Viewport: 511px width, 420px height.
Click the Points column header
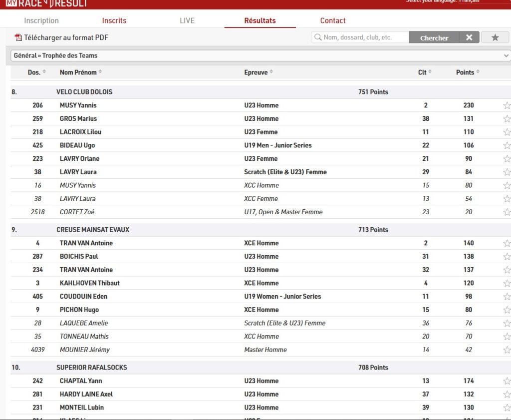(465, 72)
